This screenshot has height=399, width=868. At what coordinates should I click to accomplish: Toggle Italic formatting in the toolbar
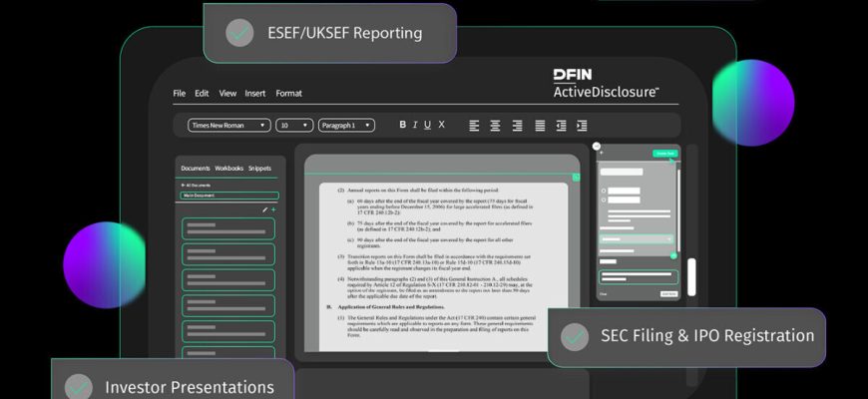pos(415,125)
